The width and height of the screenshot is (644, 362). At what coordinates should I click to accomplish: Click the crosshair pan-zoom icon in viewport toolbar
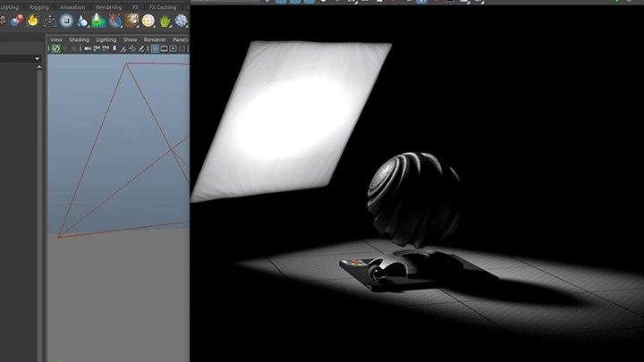(132, 49)
